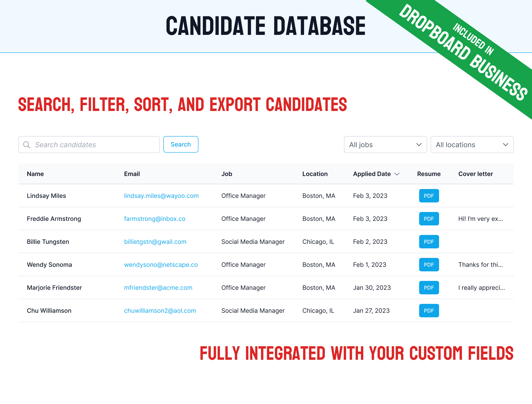Expand the All jobs dropdown
Image resolution: width=532 pixels, height=404 pixels.
(385, 145)
